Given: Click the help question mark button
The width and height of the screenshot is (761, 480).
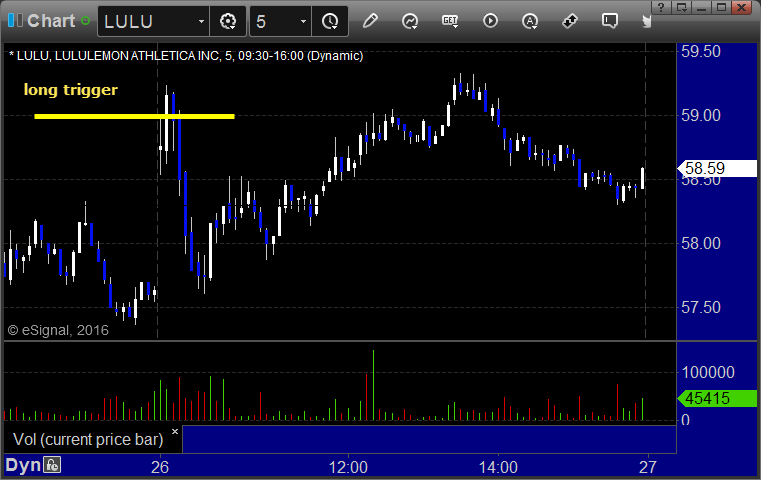Looking at the screenshot, I should [661, 7].
